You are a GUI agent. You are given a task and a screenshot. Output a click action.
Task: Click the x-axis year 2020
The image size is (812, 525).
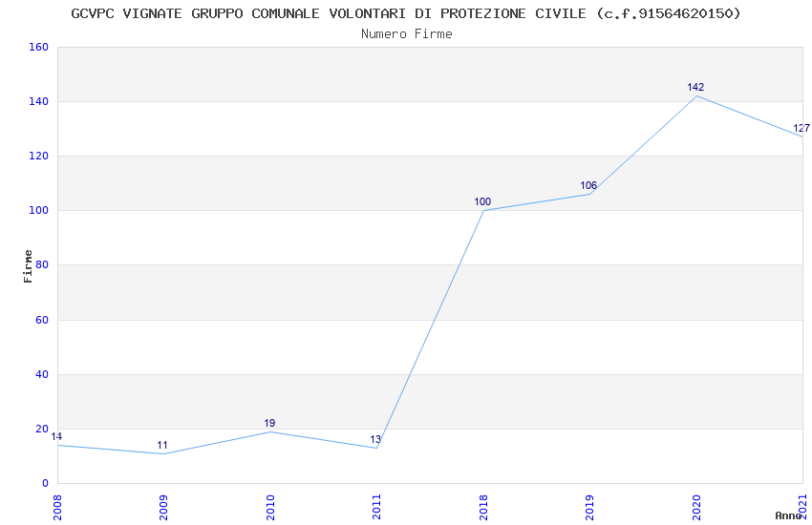(x=696, y=508)
